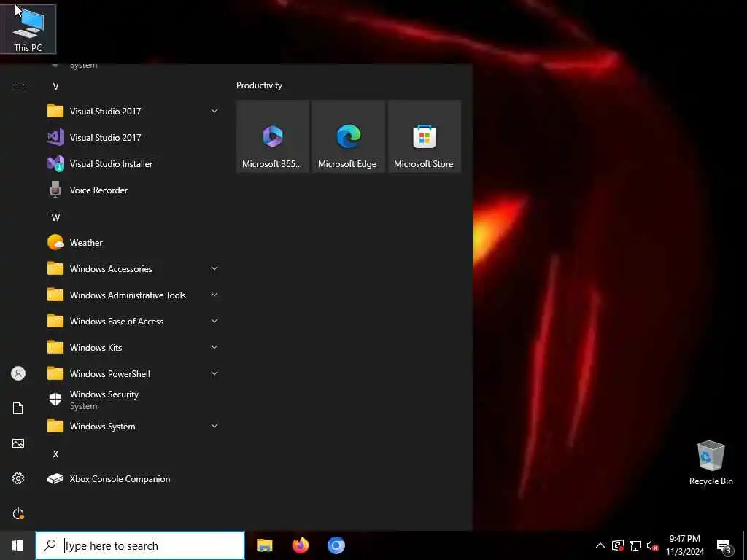Click the network icon in system tray

tap(635, 545)
